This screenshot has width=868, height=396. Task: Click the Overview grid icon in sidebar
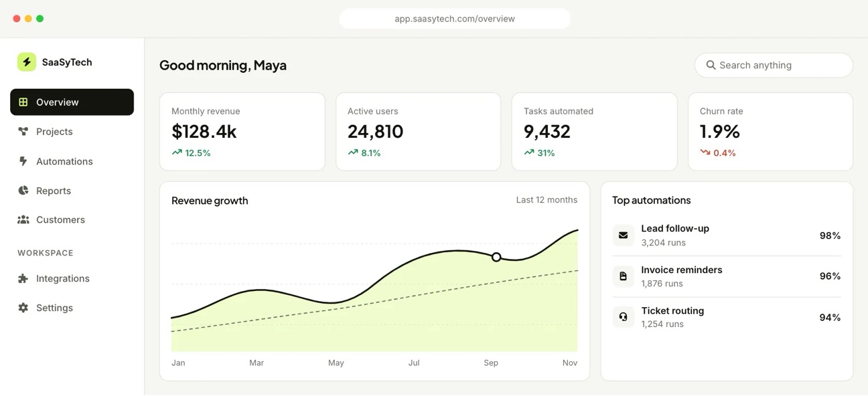point(23,102)
